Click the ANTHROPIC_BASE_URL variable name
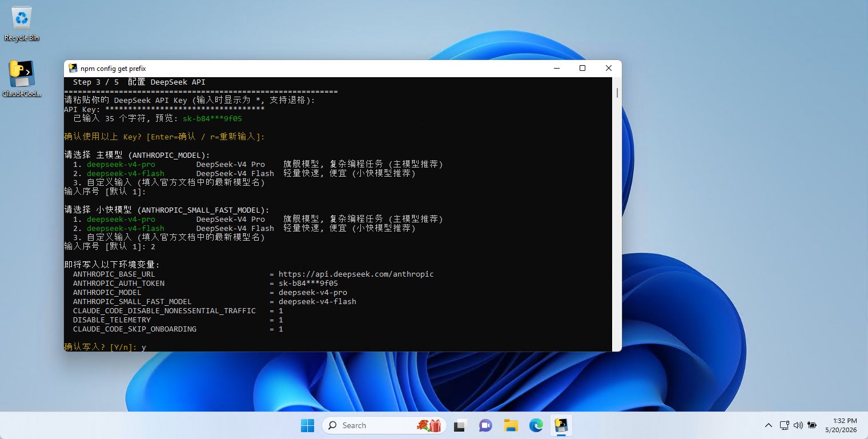 [x=114, y=274]
